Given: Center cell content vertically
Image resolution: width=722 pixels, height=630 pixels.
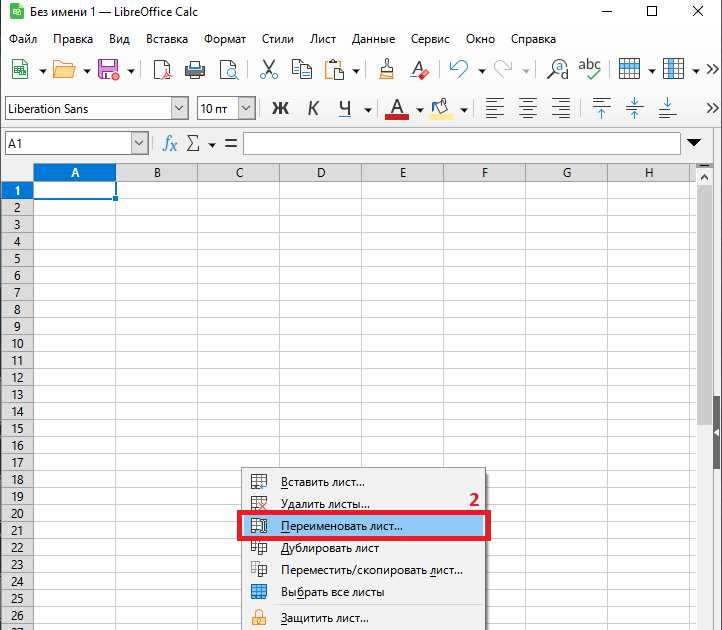Looking at the screenshot, I should (x=634, y=109).
